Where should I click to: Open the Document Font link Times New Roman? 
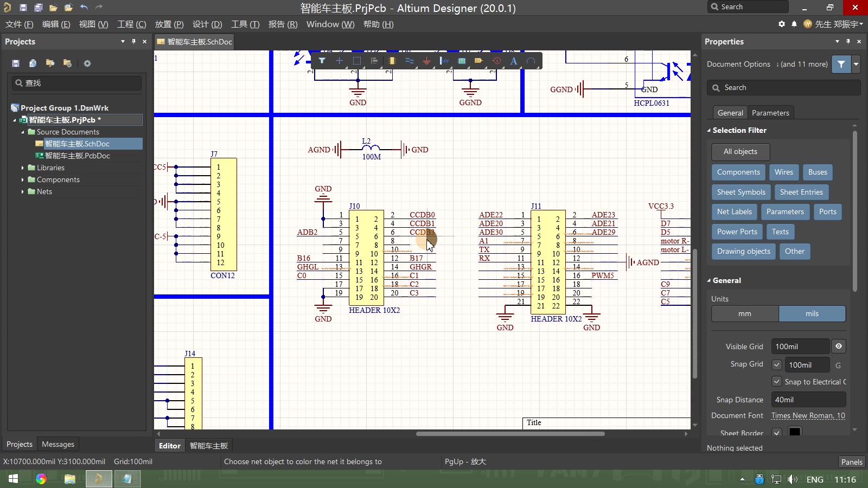tap(808, 416)
